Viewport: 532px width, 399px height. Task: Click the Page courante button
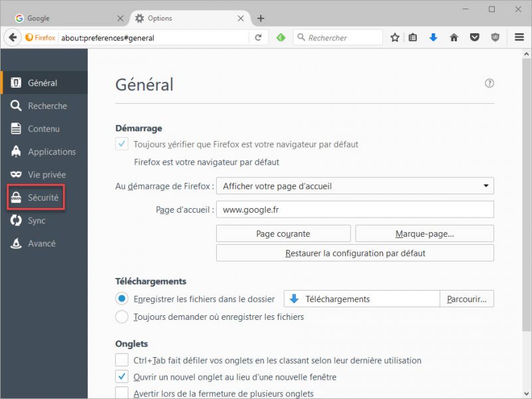click(x=283, y=233)
